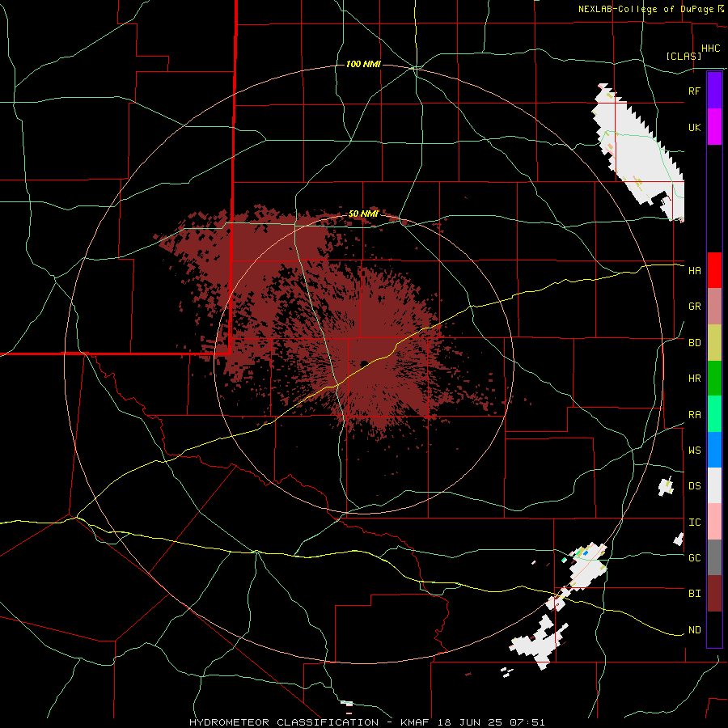Choose the DS white legend swatch
The height and width of the screenshot is (728, 728).
[x=714, y=485]
